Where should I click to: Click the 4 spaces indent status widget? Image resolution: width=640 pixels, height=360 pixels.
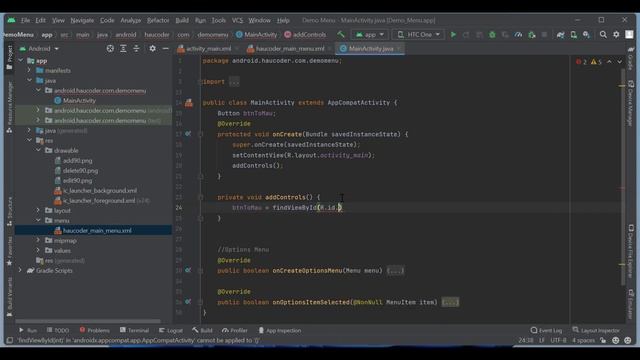pyautogui.click(x=583, y=340)
